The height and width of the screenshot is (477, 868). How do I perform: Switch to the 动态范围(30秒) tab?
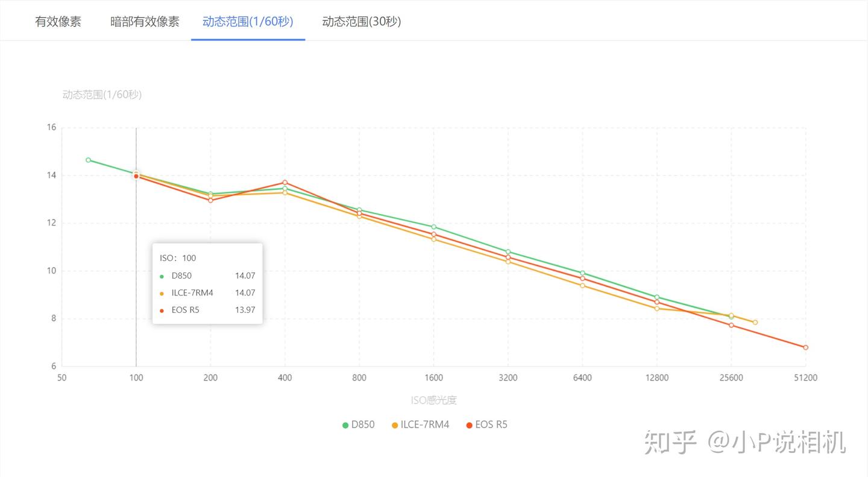(362, 22)
